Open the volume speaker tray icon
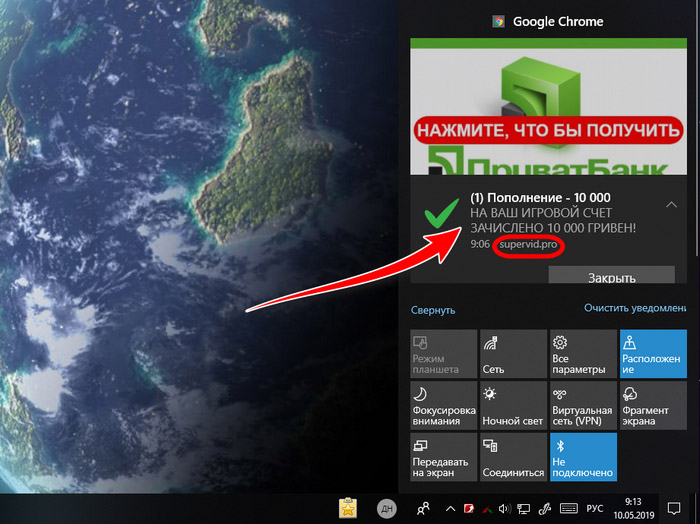This screenshot has width=700, height=524. (x=504, y=508)
